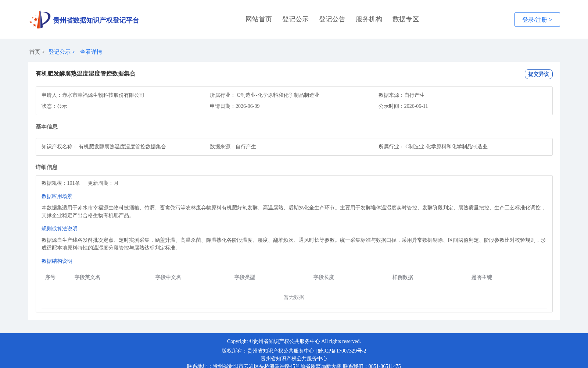This screenshot has width=588, height=368.
Task: Click 公示时间：2026-06-11 text
Action: (x=403, y=106)
